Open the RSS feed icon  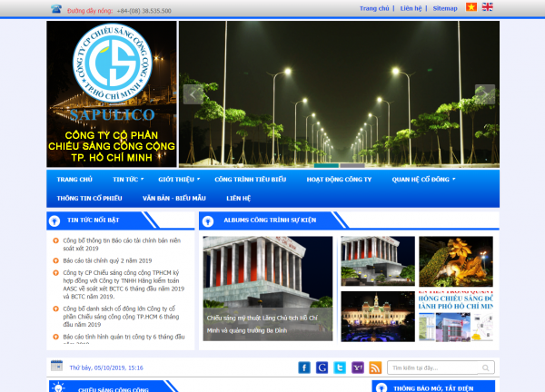click(x=375, y=367)
